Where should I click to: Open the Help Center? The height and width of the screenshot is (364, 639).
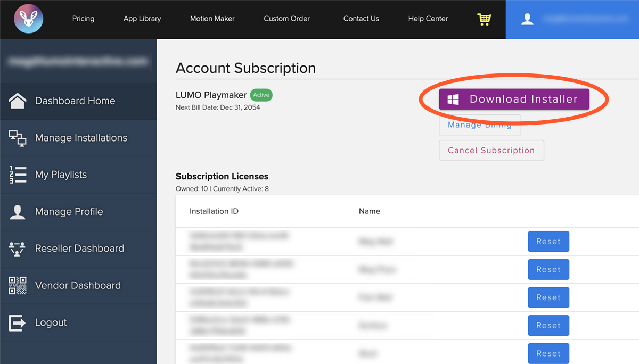pyautogui.click(x=428, y=19)
